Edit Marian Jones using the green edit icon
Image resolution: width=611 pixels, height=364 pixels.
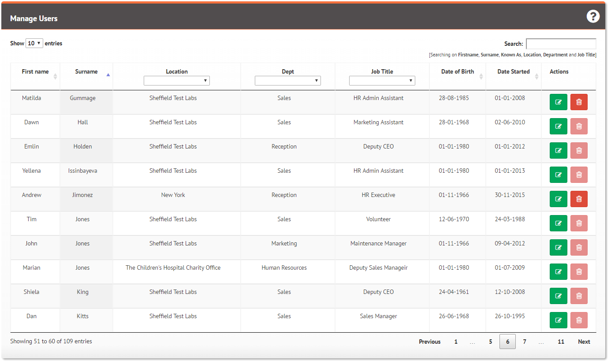pyautogui.click(x=558, y=271)
